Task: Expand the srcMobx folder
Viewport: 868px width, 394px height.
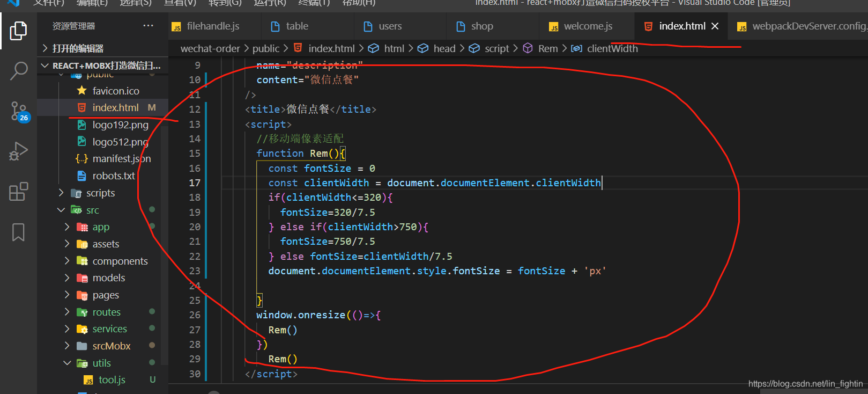Action: [x=111, y=346]
